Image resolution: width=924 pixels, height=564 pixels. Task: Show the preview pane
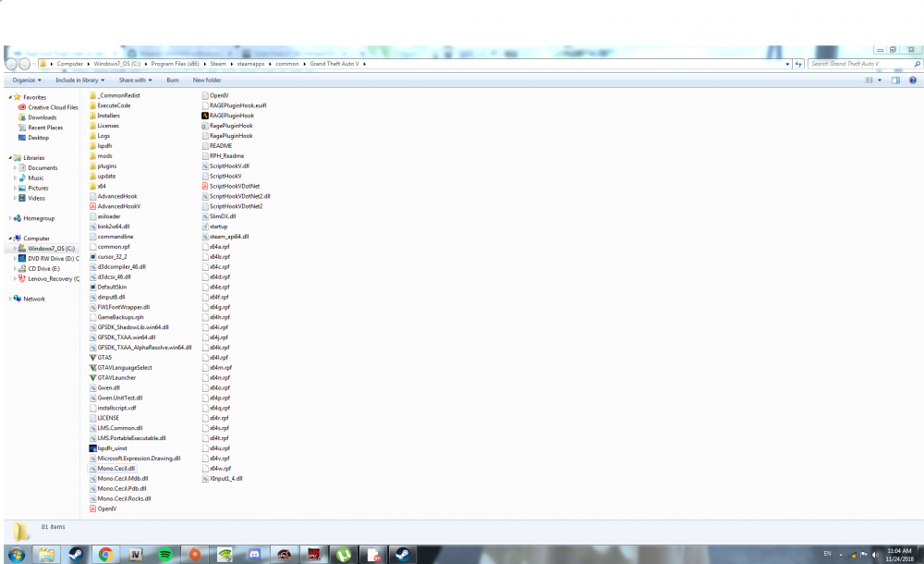pos(895,80)
